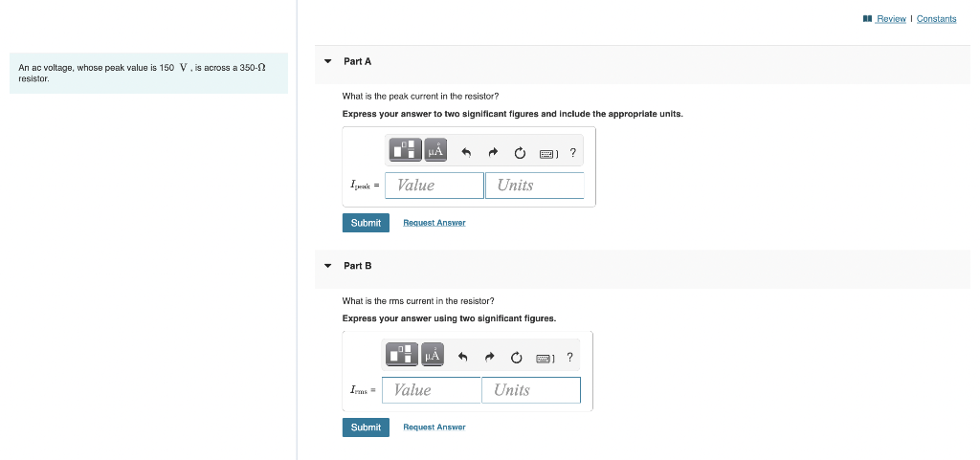Collapse the Part A section

(327, 61)
